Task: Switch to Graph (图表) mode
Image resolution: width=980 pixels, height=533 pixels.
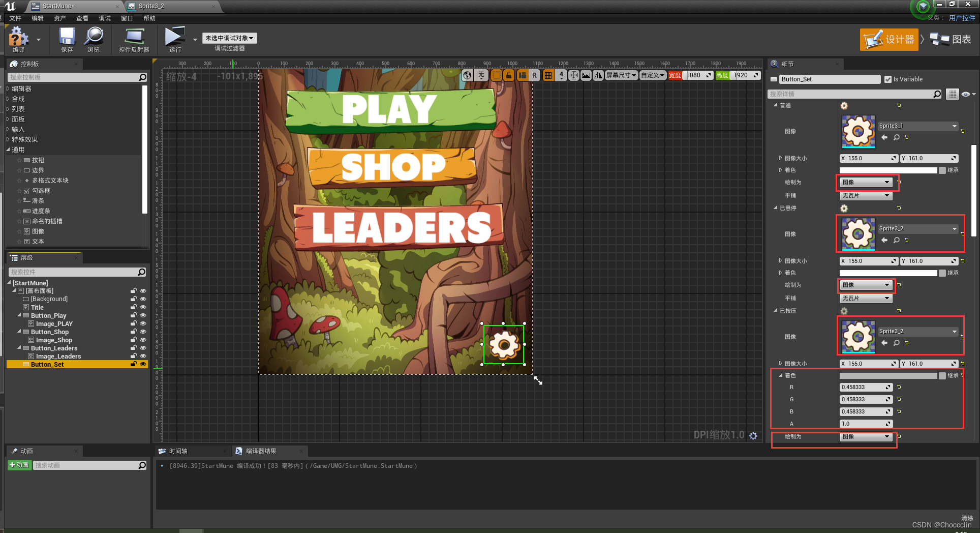Action: pos(951,39)
